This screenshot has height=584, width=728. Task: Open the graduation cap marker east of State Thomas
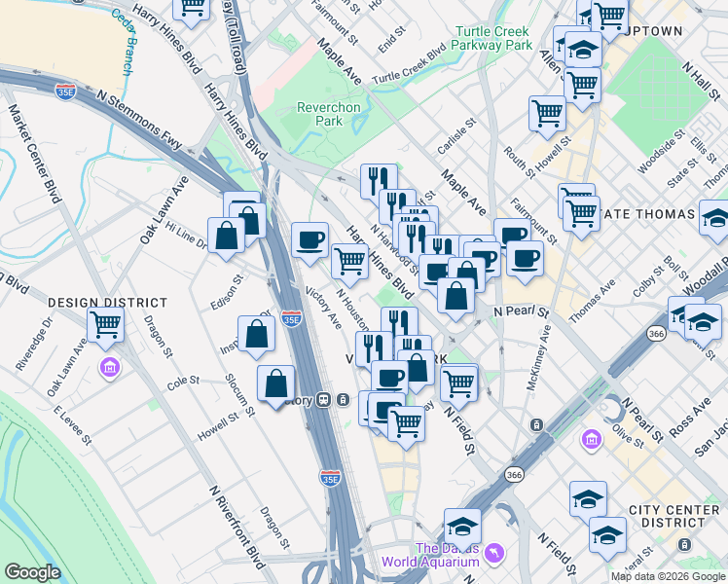point(715,218)
